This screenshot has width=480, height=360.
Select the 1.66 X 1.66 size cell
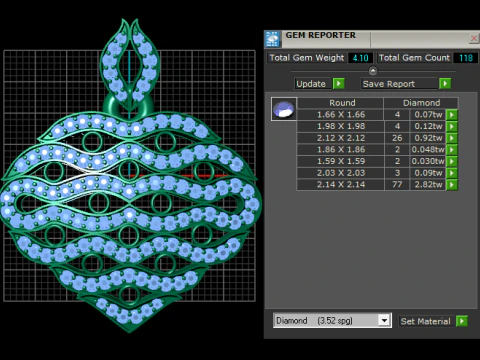click(x=340, y=115)
